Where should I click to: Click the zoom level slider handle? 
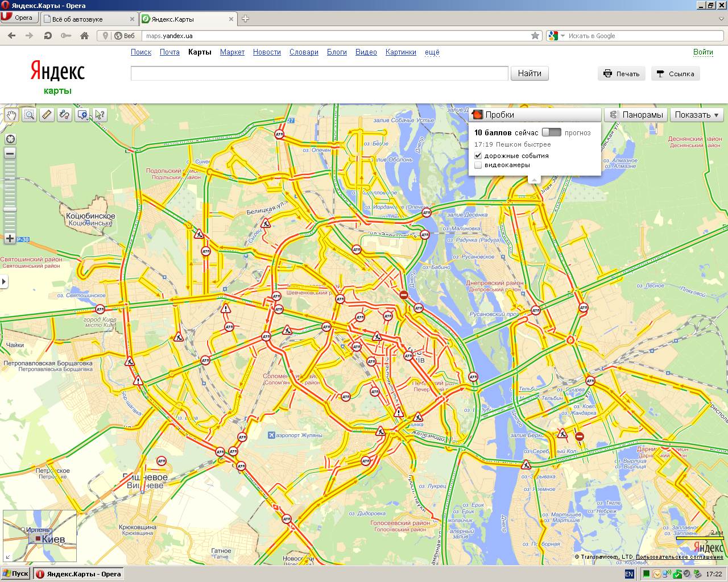tap(10, 210)
